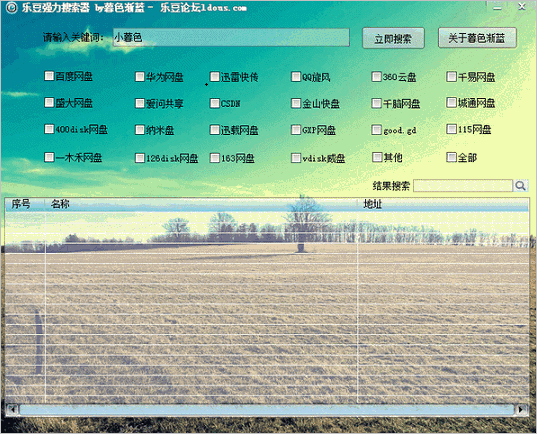This screenshot has width=537, height=434.
Task: Click the horizontal scrollbar left arrow
Action: point(13,409)
